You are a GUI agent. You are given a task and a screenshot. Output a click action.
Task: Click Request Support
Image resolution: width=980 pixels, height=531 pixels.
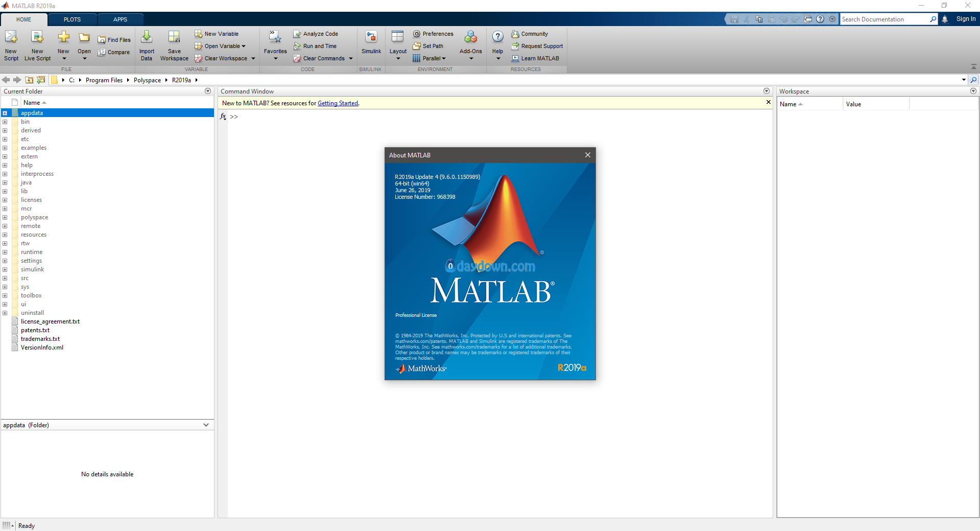coord(537,46)
